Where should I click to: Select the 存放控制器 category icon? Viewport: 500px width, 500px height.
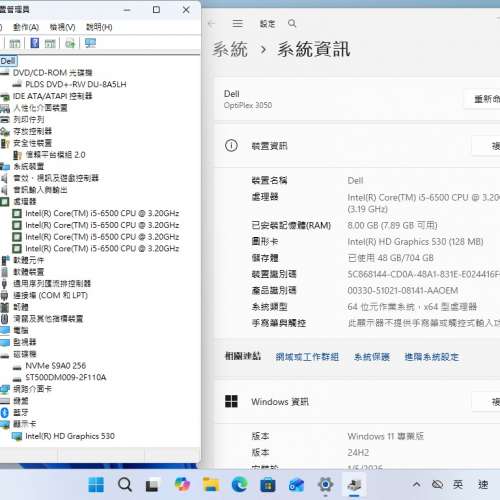point(5,131)
